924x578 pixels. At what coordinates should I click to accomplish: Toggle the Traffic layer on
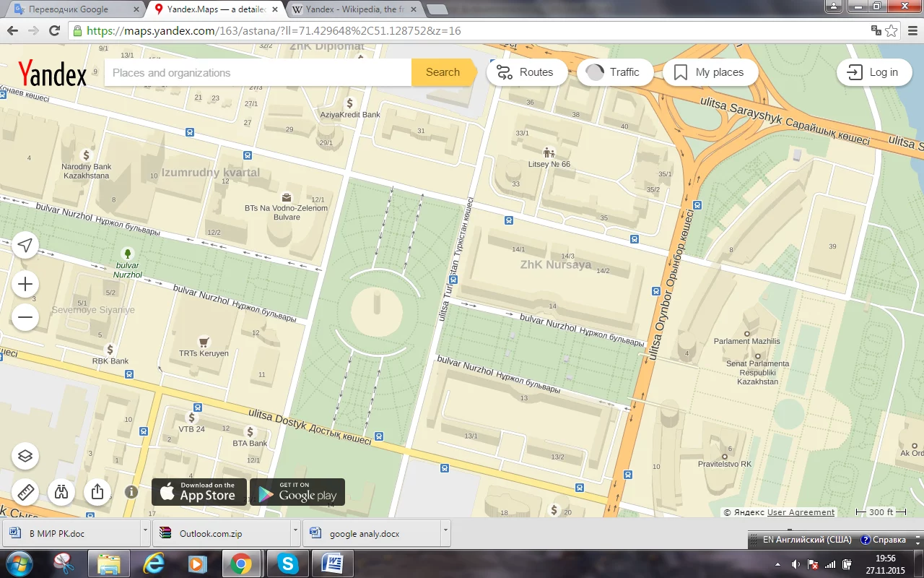click(614, 72)
